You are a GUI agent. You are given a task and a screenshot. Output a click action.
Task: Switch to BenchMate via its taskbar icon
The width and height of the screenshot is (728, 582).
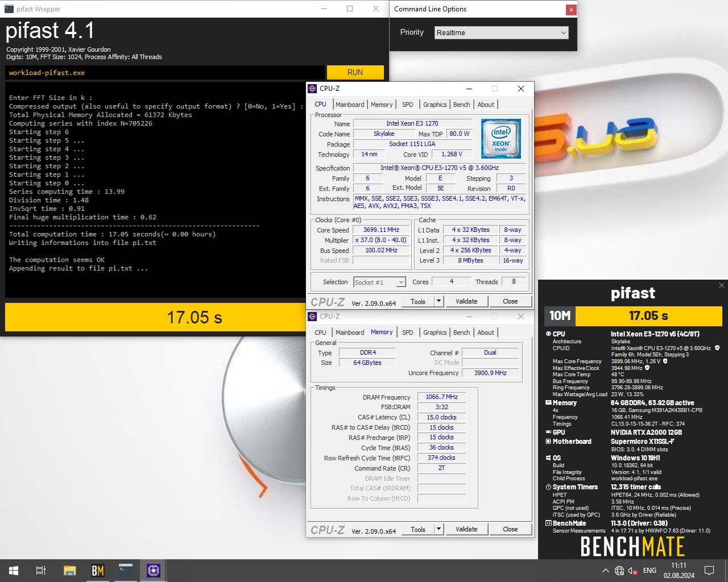pos(98,571)
